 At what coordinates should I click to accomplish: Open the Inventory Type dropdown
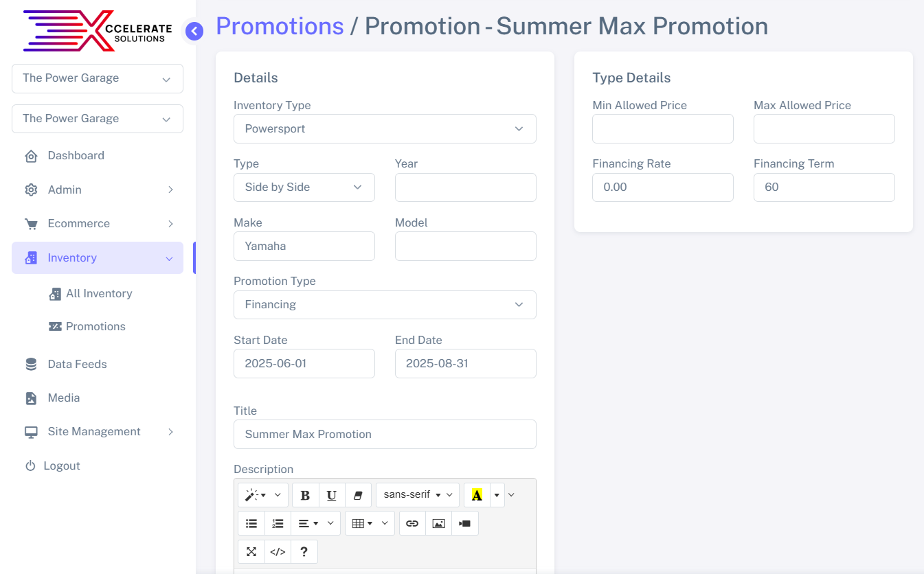385,129
